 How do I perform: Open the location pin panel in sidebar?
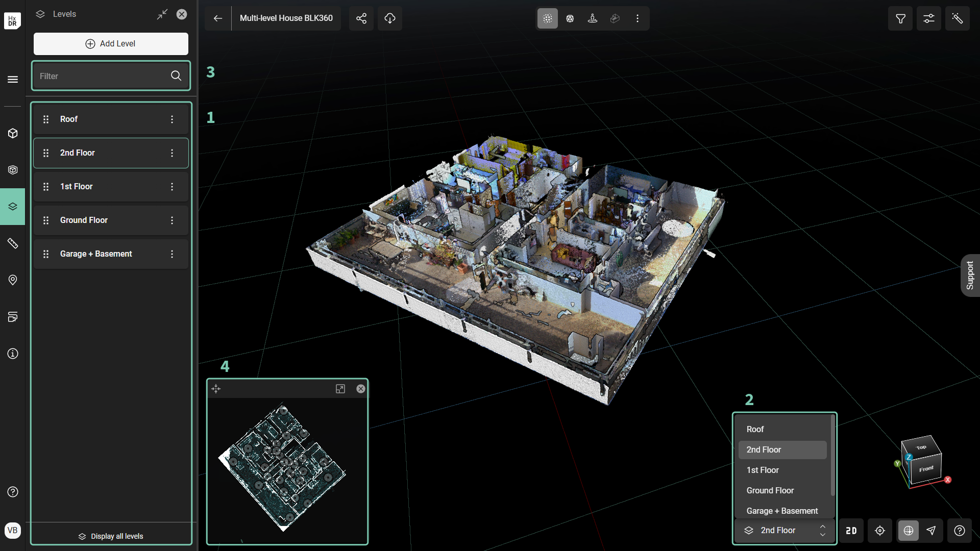[13, 280]
